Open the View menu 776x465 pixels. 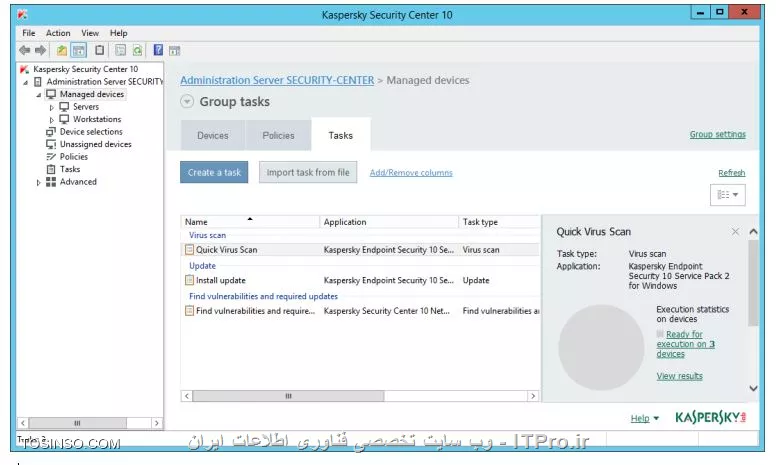(x=90, y=33)
